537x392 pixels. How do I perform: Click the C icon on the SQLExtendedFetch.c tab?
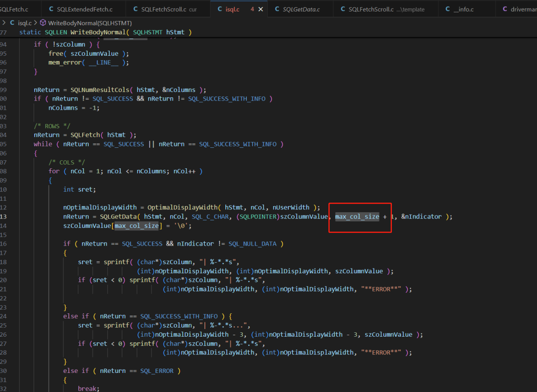pyautogui.click(x=50, y=8)
